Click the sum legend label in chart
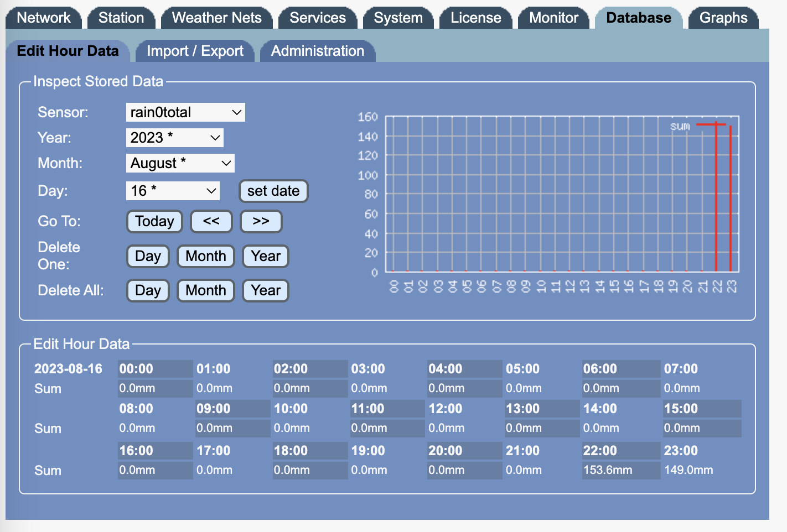 680,126
